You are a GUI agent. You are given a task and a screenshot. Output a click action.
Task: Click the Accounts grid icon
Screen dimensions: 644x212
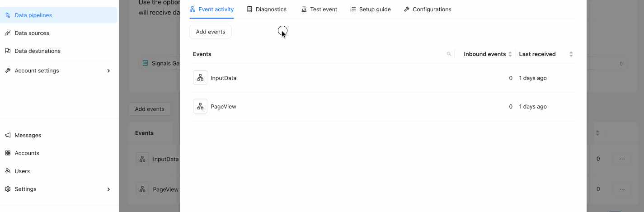click(x=8, y=153)
